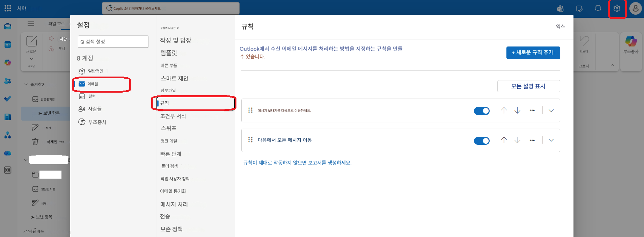Click 모든 설명 표시 button
The width and height of the screenshot is (644, 237).
click(528, 86)
